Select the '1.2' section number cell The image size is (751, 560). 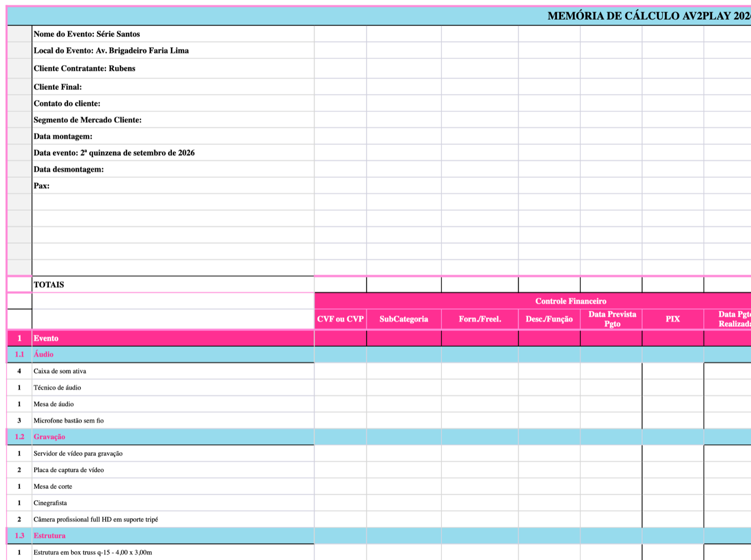[x=19, y=437]
